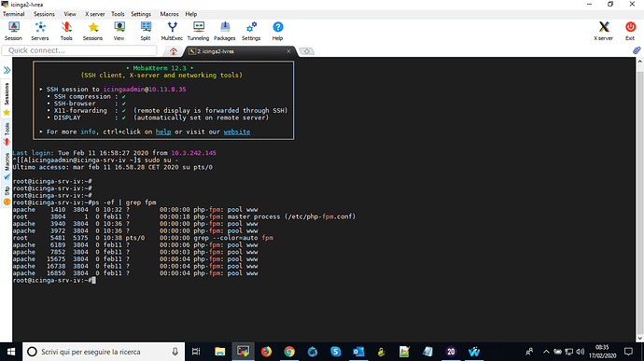
Task: Click the Servers toolbar icon
Action: (x=40, y=31)
